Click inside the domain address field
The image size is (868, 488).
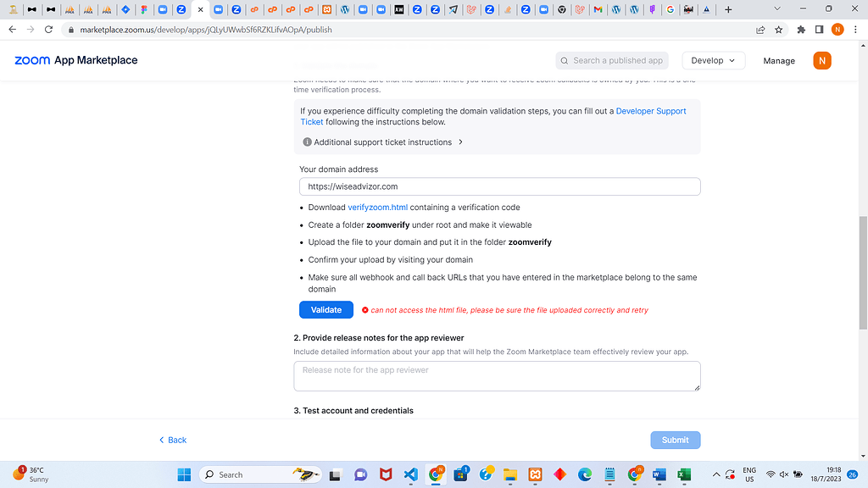pos(498,186)
